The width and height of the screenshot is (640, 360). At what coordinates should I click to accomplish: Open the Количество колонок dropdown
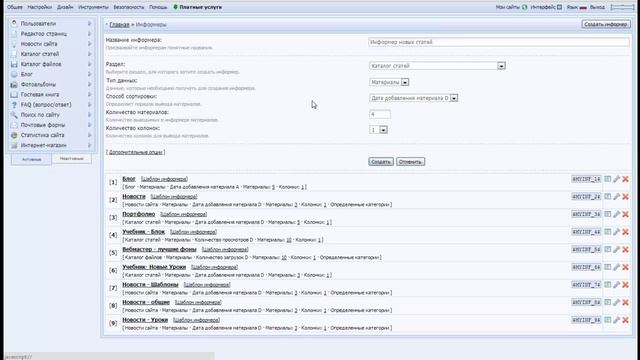[x=378, y=130]
